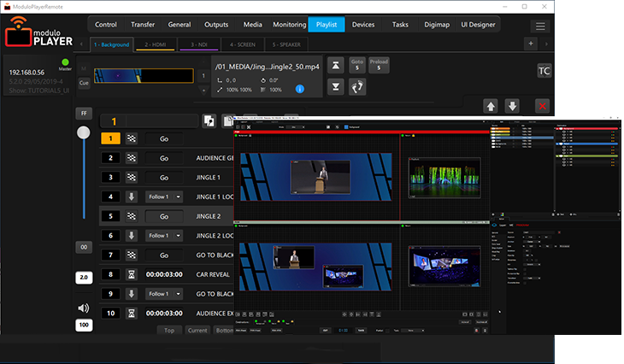The width and height of the screenshot is (624, 364).
Task: Switch to the Control tab
Action: pos(106,25)
